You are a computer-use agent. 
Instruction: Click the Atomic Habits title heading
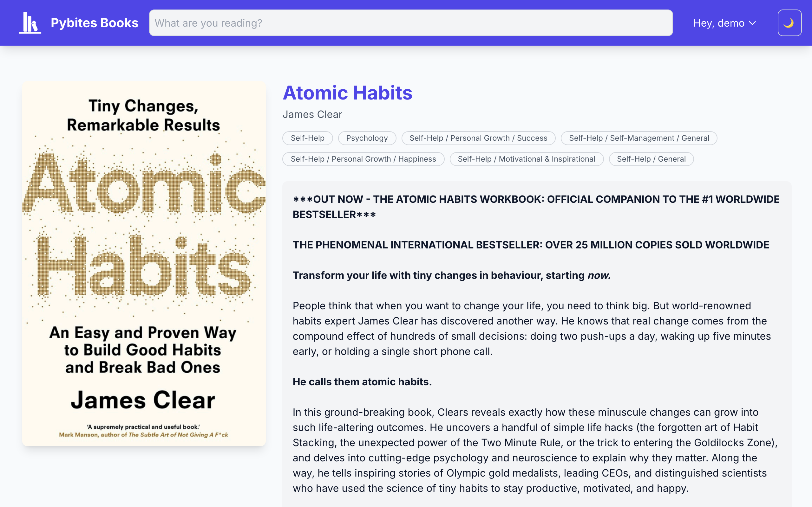coord(347,93)
